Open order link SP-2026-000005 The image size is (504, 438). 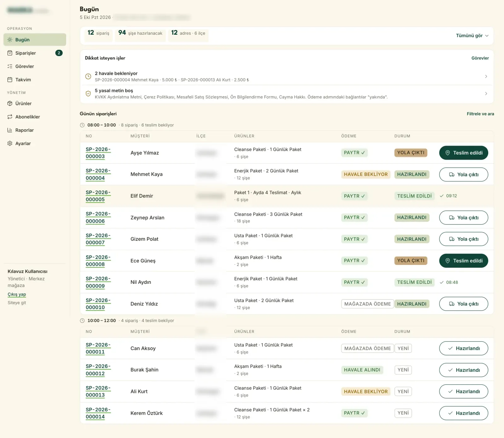coord(98,196)
